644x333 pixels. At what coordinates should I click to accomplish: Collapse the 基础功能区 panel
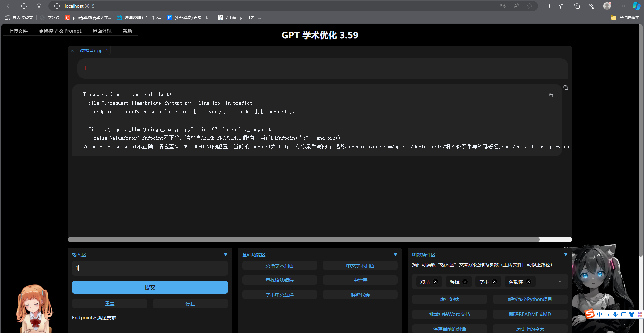tap(395, 255)
